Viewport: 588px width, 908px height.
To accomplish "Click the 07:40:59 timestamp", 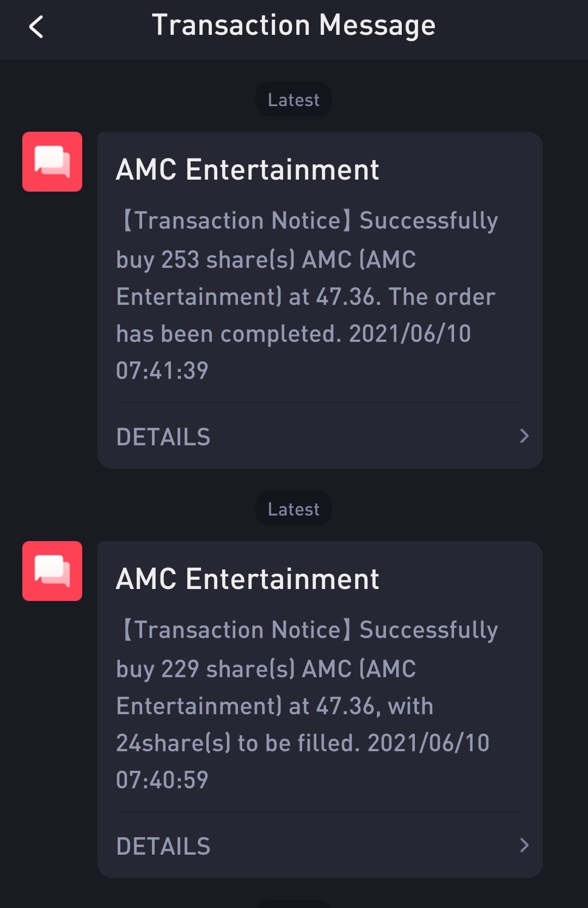I will 162,780.
